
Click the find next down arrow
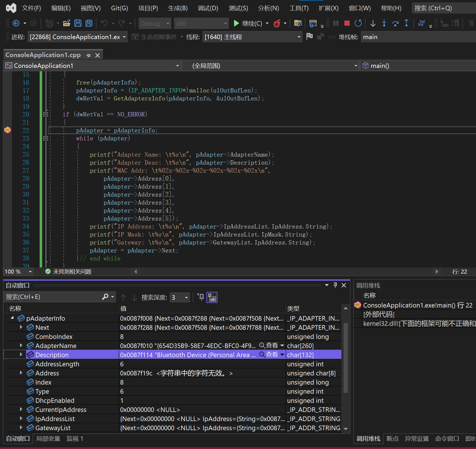pos(134,298)
